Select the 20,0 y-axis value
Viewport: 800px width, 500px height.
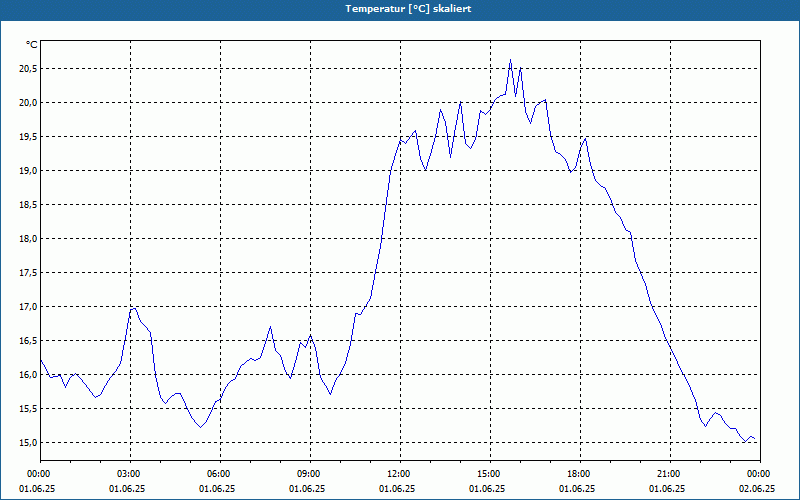pos(28,103)
